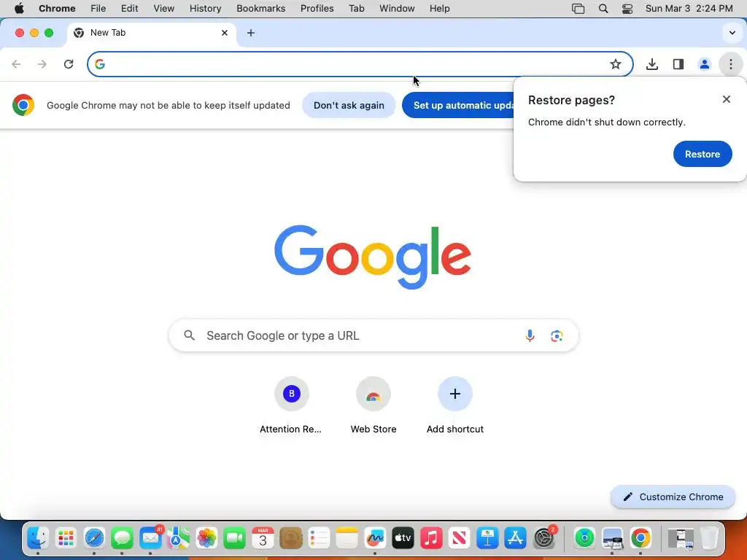The height and width of the screenshot is (560, 747).
Task: Open Control Center in menu bar
Action: 627,9
